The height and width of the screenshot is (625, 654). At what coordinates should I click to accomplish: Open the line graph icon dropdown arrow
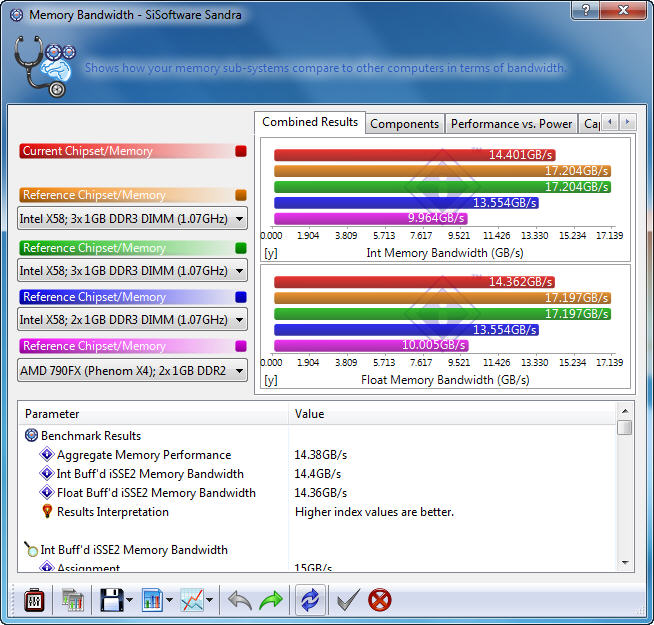[x=209, y=600]
